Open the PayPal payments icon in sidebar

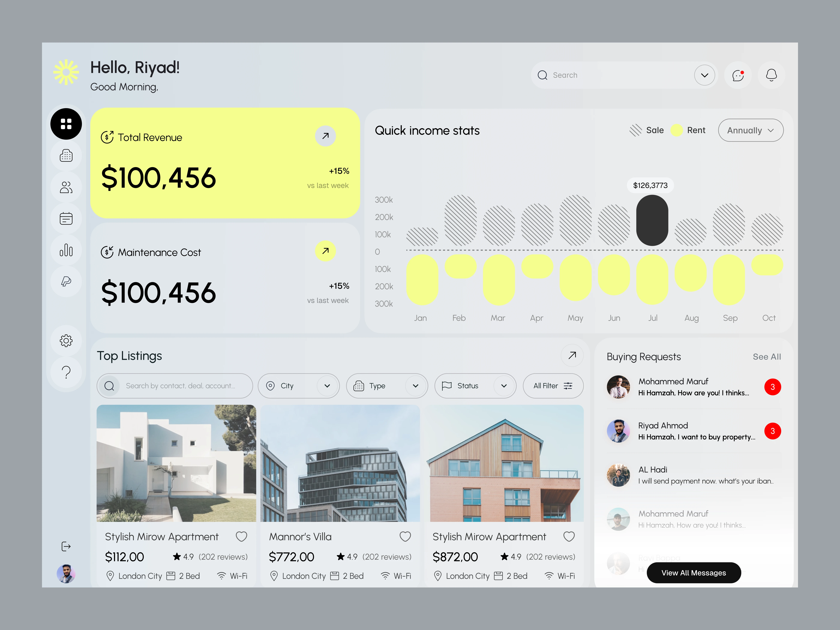tap(66, 281)
